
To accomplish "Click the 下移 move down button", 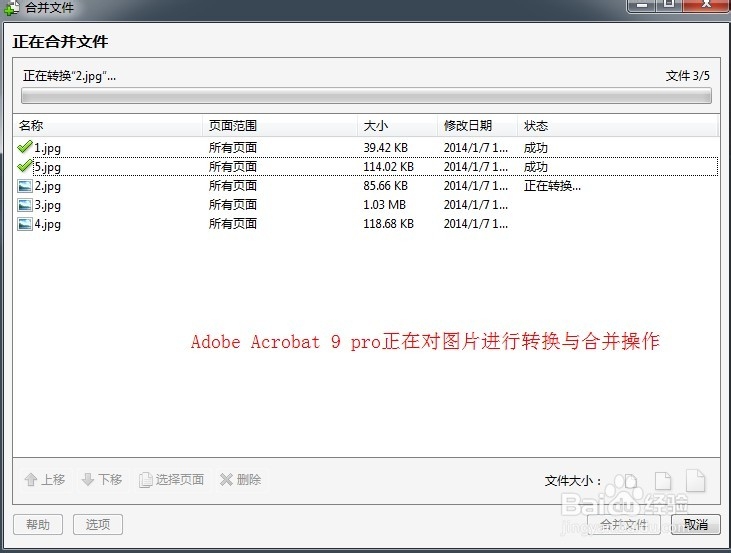I will click(x=102, y=479).
